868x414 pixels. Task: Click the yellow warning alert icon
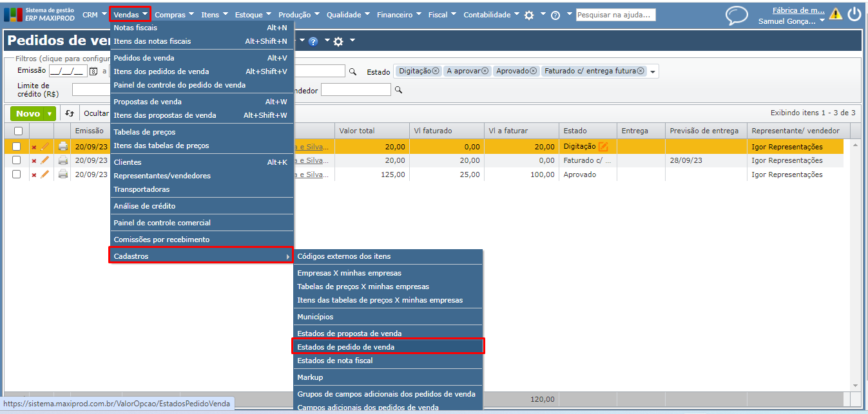pos(835,14)
